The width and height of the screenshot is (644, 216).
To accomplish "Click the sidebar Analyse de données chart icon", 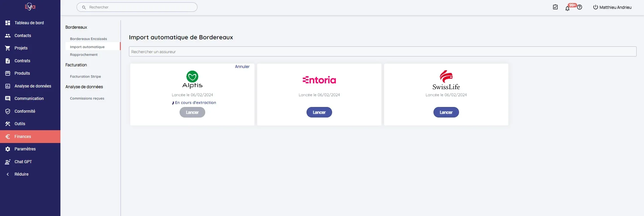I will pyautogui.click(x=8, y=86).
